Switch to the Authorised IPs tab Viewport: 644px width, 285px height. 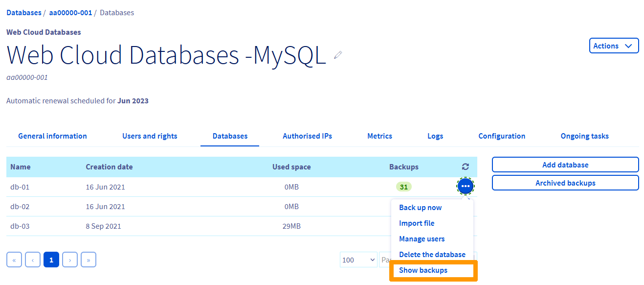pyautogui.click(x=307, y=136)
